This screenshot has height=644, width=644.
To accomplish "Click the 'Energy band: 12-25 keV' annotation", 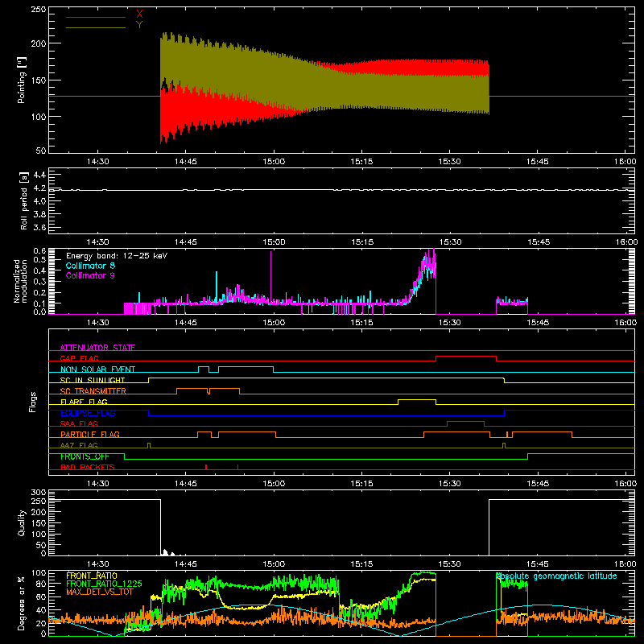I will (x=117, y=256).
